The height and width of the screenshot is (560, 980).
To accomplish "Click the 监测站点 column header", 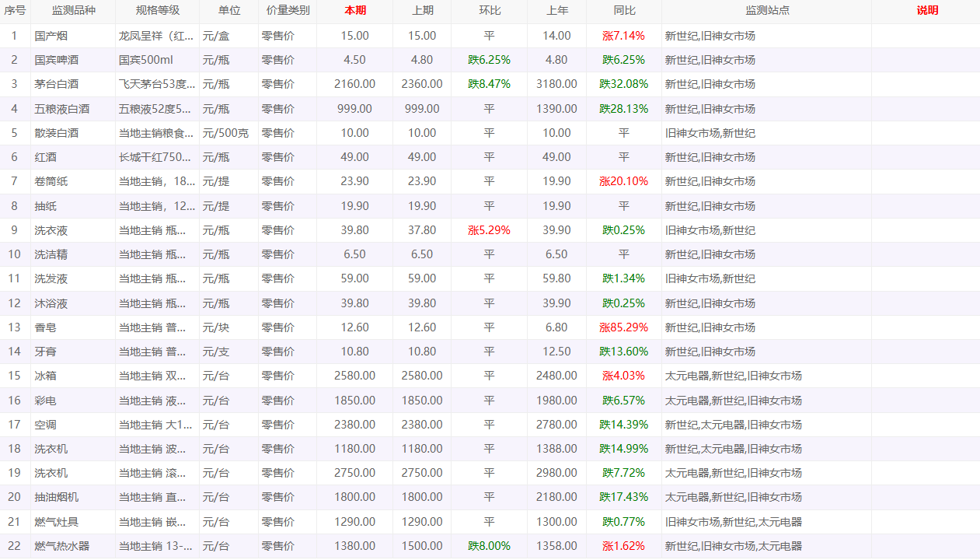I will (766, 11).
